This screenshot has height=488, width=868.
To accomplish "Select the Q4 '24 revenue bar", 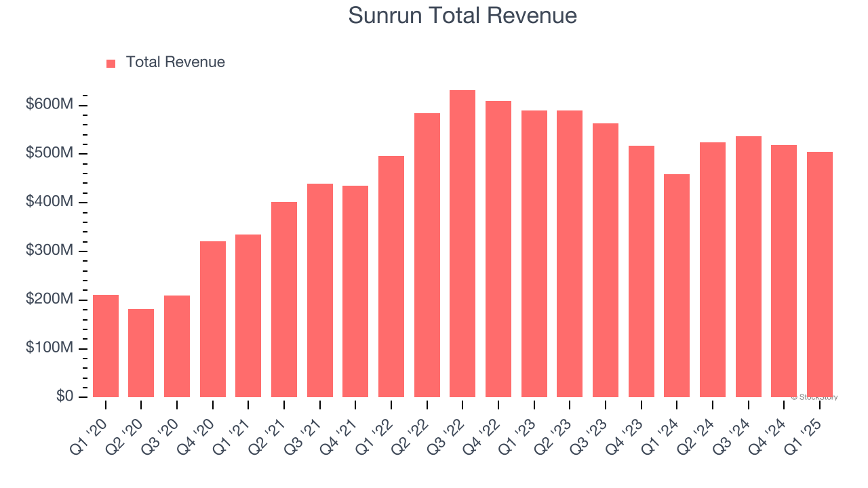I will point(784,271).
